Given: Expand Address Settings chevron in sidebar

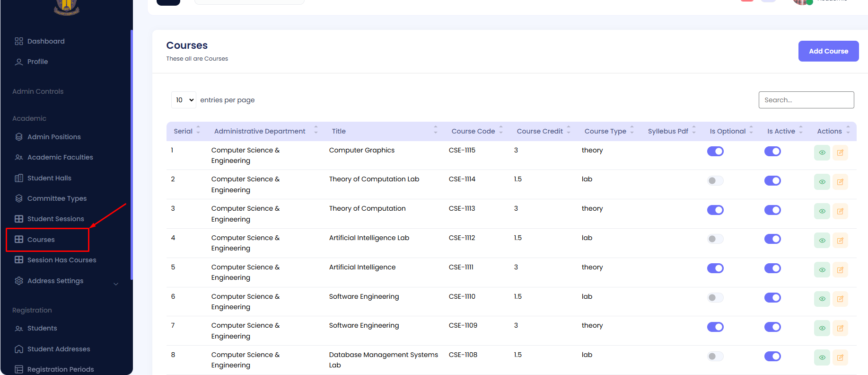Looking at the screenshot, I should pyautogui.click(x=116, y=284).
